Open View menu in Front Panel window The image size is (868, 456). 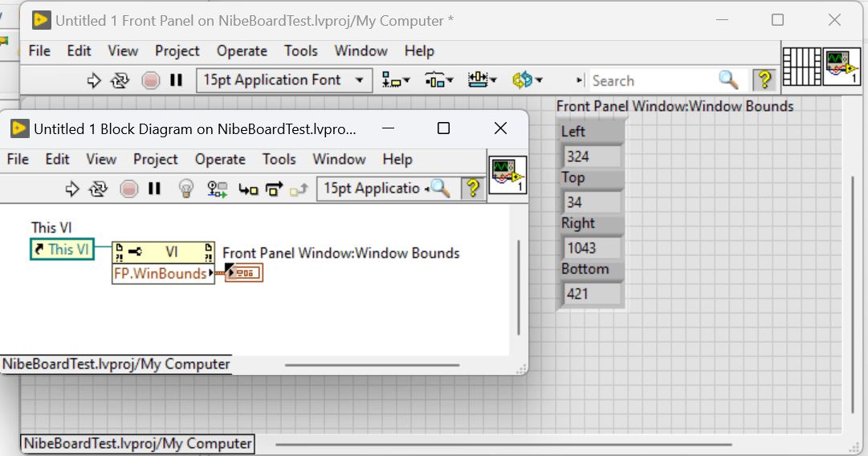click(x=123, y=51)
